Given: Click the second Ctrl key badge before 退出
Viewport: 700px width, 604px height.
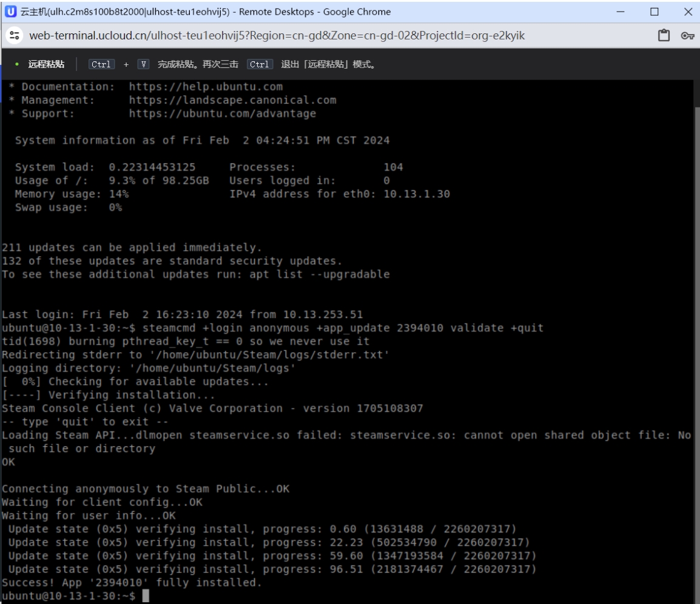Looking at the screenshot, I should (260, 64).
